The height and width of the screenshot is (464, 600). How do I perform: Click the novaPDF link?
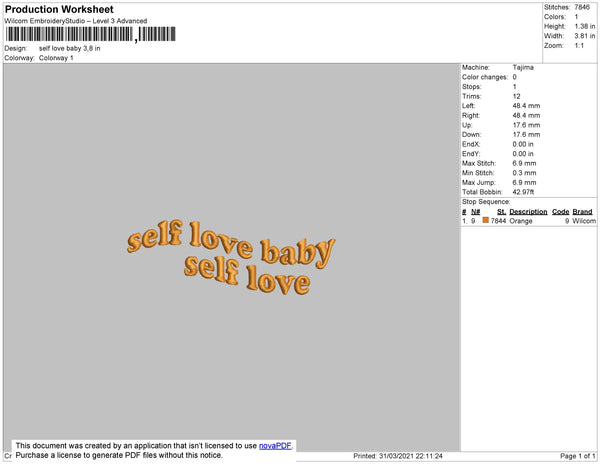[275, 446]
